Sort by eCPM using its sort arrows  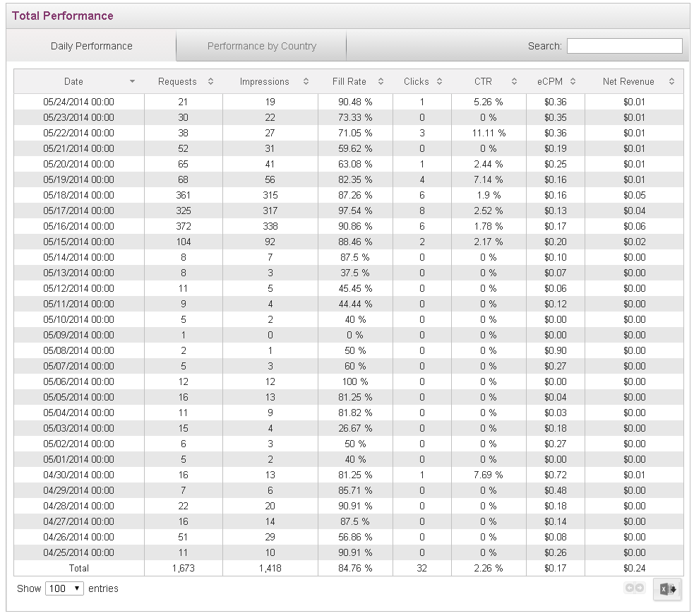[573, 82]
